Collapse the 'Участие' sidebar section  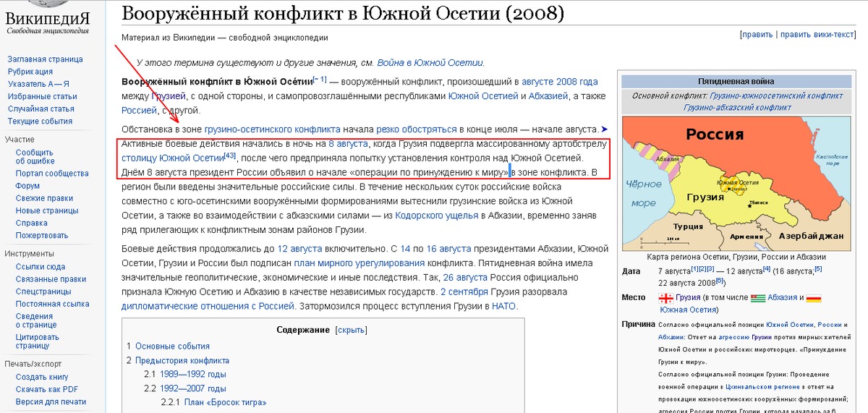coord(20,139)
